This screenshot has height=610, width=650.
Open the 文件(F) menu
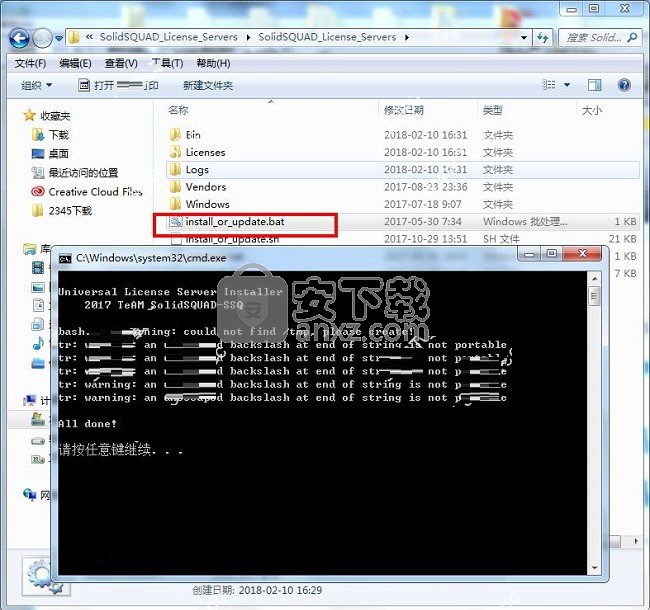click(30, 63)
